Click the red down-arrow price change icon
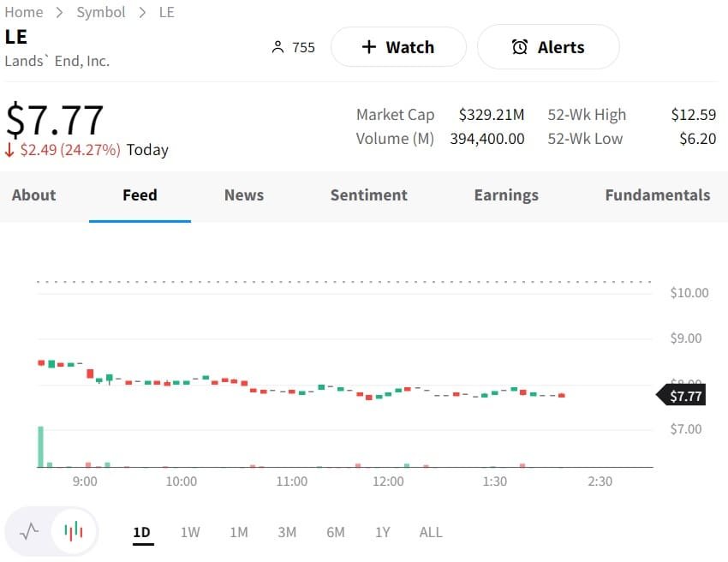The image size is (728, 562). coord(9,150)
